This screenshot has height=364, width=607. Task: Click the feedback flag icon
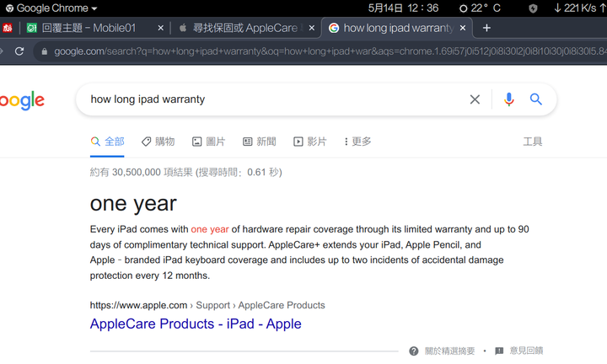coord(499,351)
